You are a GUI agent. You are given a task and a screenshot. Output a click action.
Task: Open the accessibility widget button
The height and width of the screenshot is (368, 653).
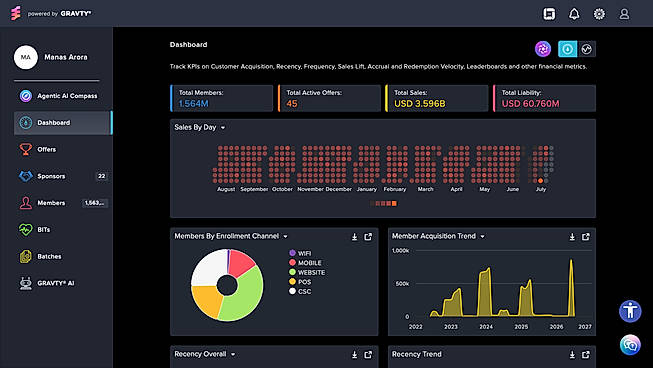pyautogui.click(x=630, y=311)
